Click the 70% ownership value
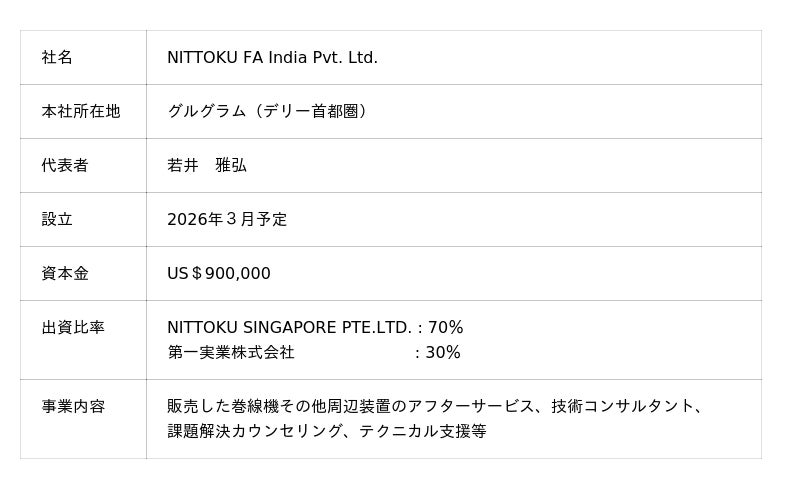800x489 pixels. pyautogui.click(x=446, y=328)
